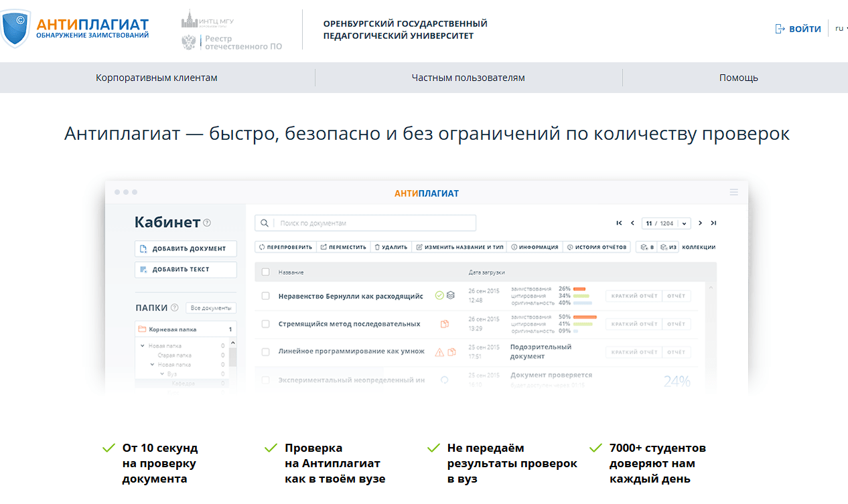
Task: Open the page number 11/1204 dropdown
Action: pyautogui.click(x=666, y=223)
